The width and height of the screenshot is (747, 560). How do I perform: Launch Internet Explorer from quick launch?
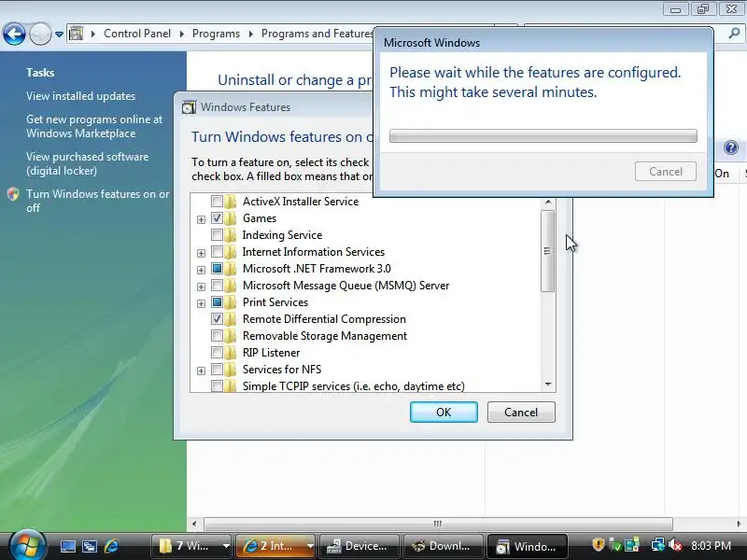click(x=111, y=546)
